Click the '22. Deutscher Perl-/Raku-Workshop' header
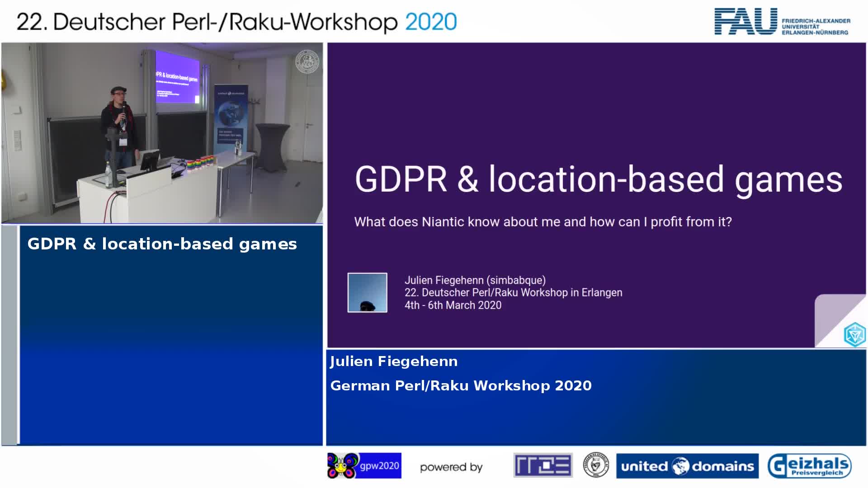 [207, 22]
